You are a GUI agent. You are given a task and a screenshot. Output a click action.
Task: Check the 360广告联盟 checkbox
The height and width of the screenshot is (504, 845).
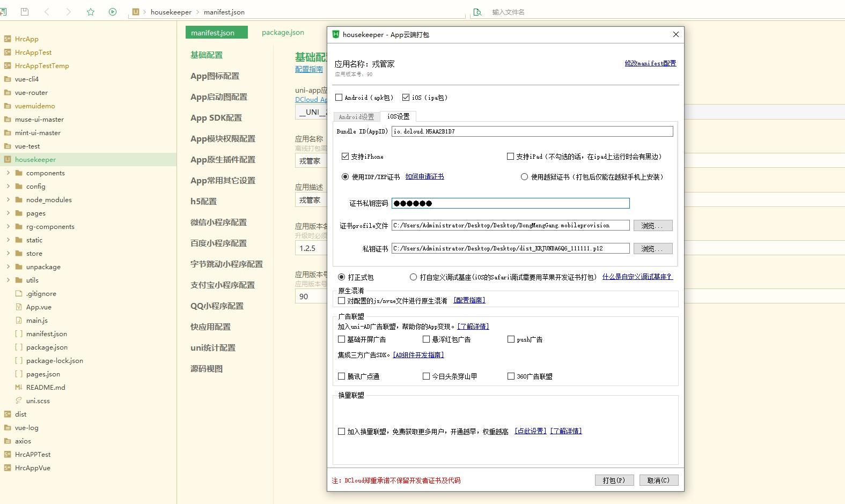[511, 376]
